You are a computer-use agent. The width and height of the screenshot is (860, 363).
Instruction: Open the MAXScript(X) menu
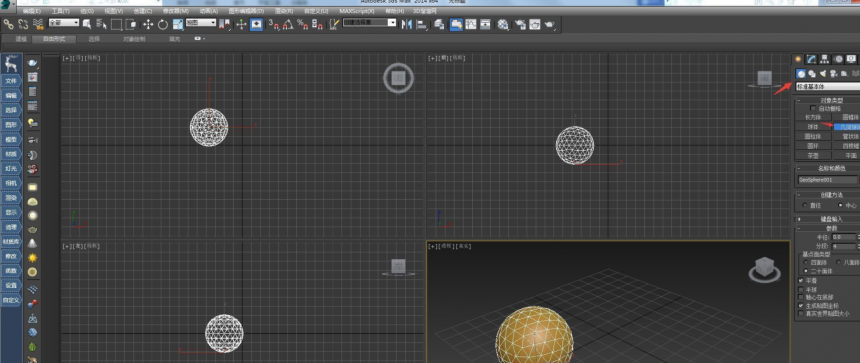coord(357,11)
